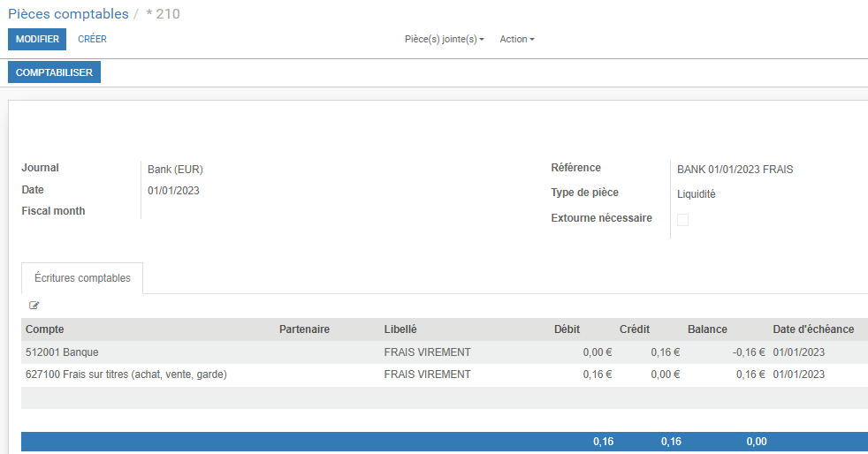
Task: Click the date value 01/01/2023 under Journal
Action: click(x=173, y=191)
